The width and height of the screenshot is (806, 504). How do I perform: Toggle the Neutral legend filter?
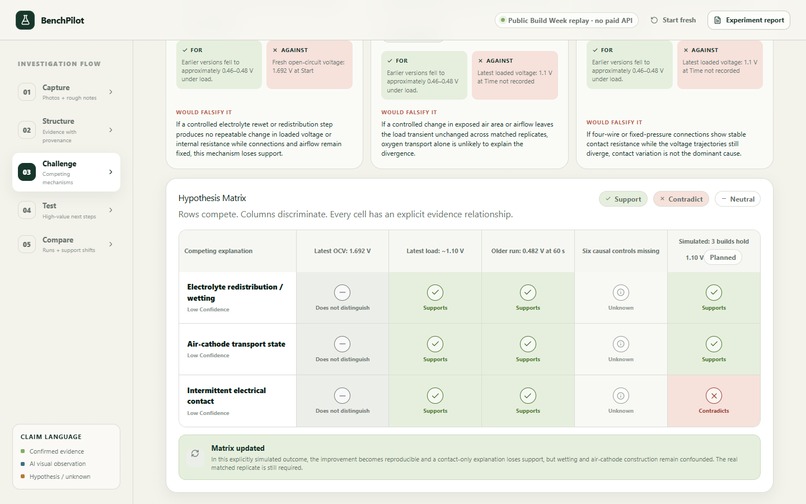click(x=738, y=199)
